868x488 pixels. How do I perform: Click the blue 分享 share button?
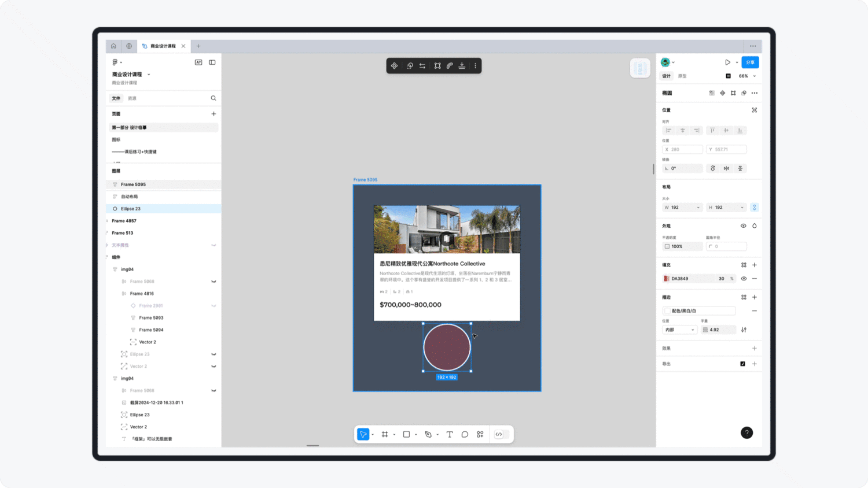(x=750, y=62)
